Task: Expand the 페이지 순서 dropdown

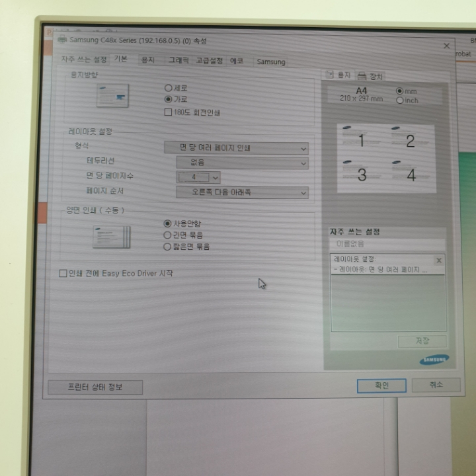Action: click(242, 192)
